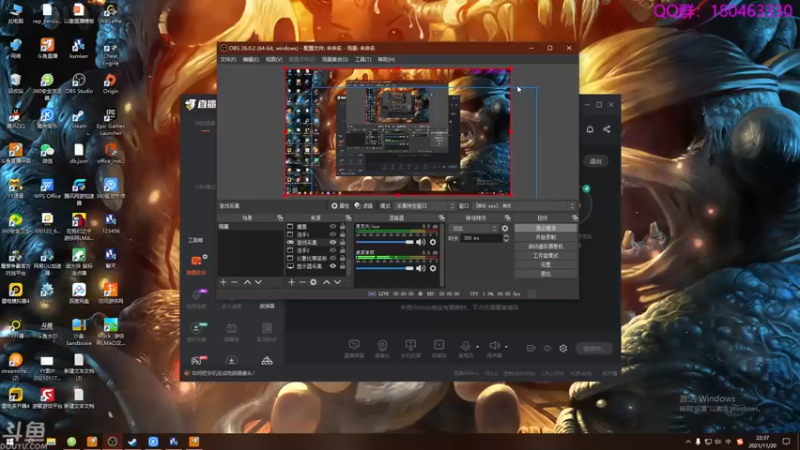Viewport: 800px width, 450px height.
Task: Mute the Mic/Aux speaker icon
Action: pyautogui.click(x=421, y=242)
